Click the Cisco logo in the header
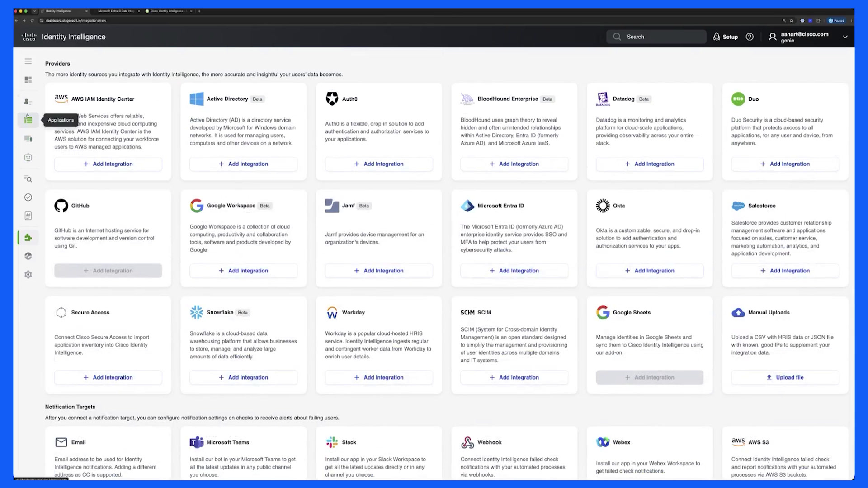 tap(29, 37)
